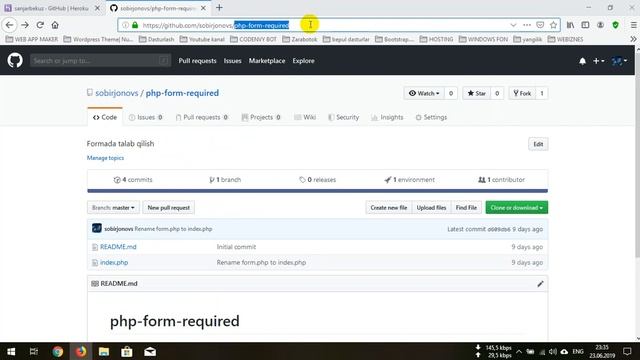Click Marketplace in the GitHub header
The height and width of the screenshot is (360, 640).
[267, 61]
